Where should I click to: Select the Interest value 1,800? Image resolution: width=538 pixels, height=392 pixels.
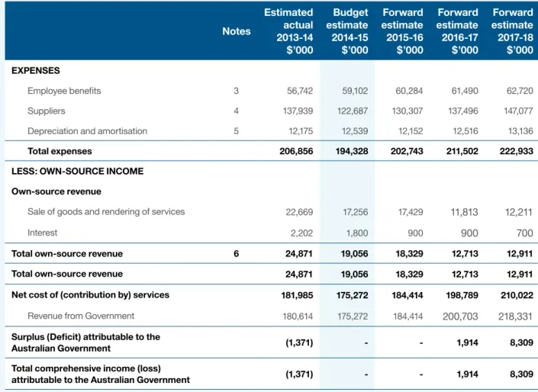point(357,233)
